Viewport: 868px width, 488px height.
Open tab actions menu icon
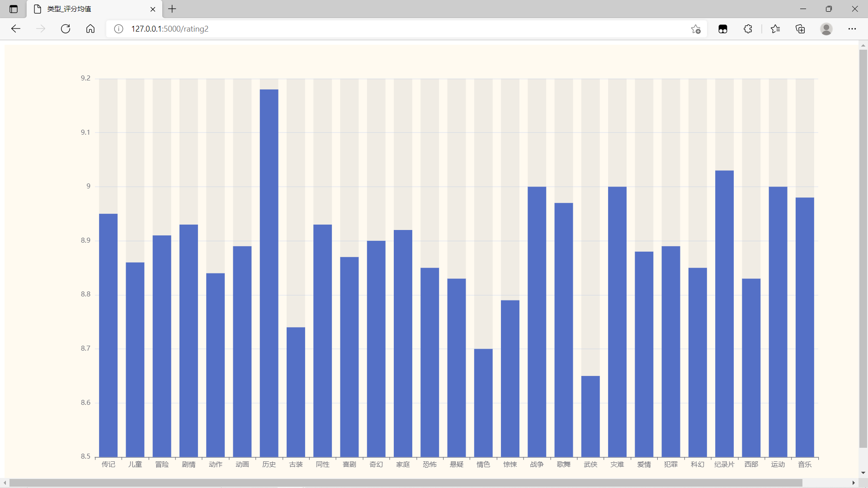[13, 9]
